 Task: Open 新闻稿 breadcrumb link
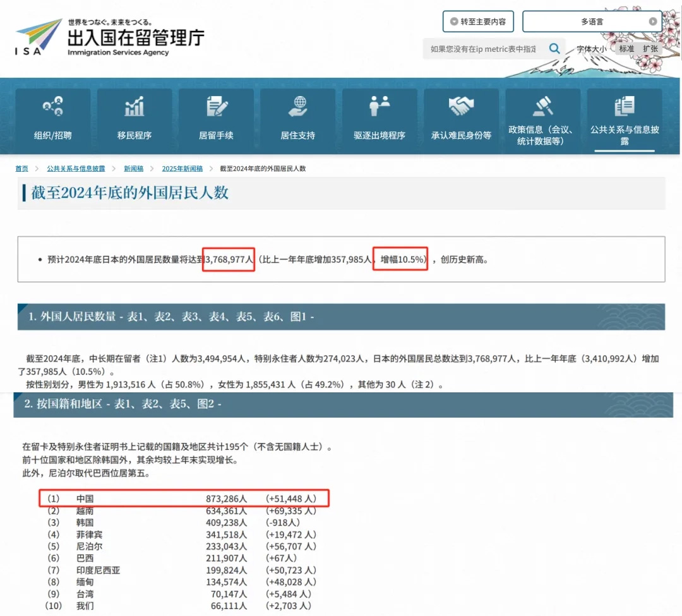(x=133, y=169)
